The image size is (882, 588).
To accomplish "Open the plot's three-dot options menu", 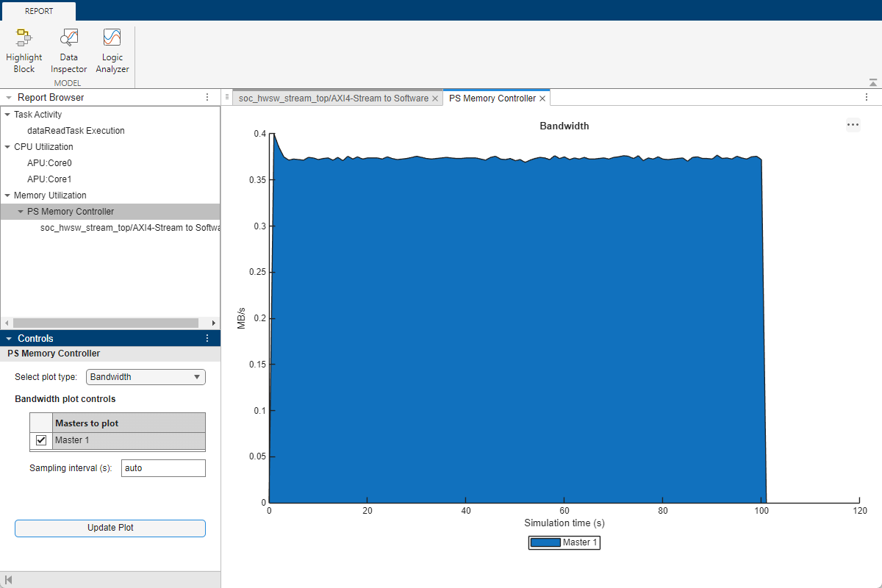I will click(853, 125).
